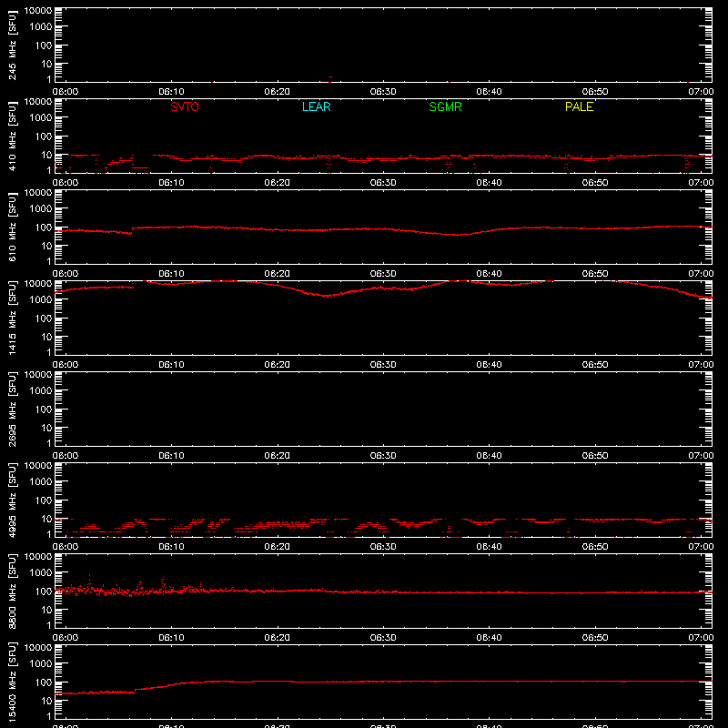The width and height of the screenshot is (728, 728).
Task: Click the 06:00 label below the 245 MHz panel
Action: coord(66,92)
